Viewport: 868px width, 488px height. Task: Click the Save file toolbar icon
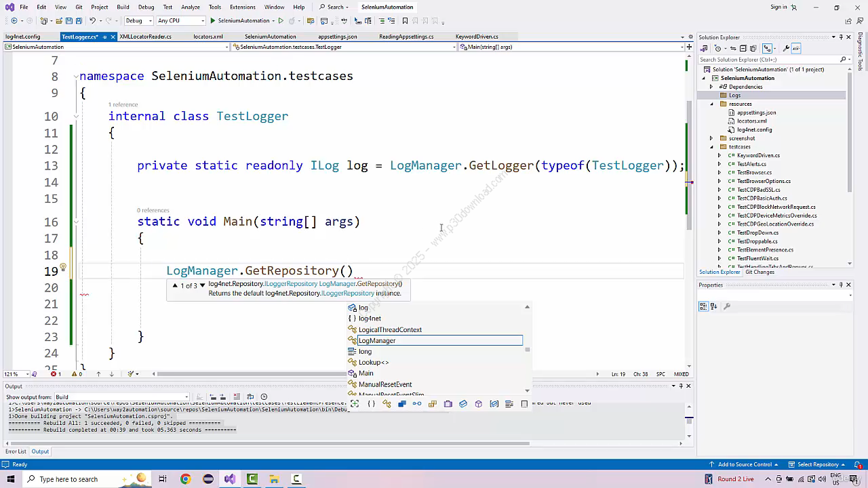coord(69,20)
